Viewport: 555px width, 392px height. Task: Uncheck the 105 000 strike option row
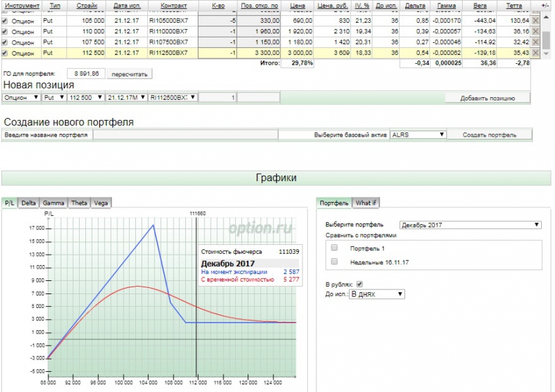point(6,22)
